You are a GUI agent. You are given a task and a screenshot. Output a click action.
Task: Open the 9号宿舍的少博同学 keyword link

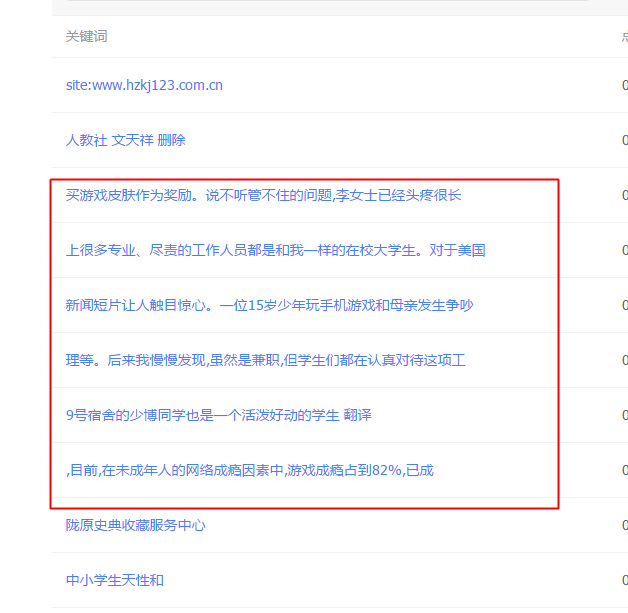pyautogui.click(x=218, y=415)
